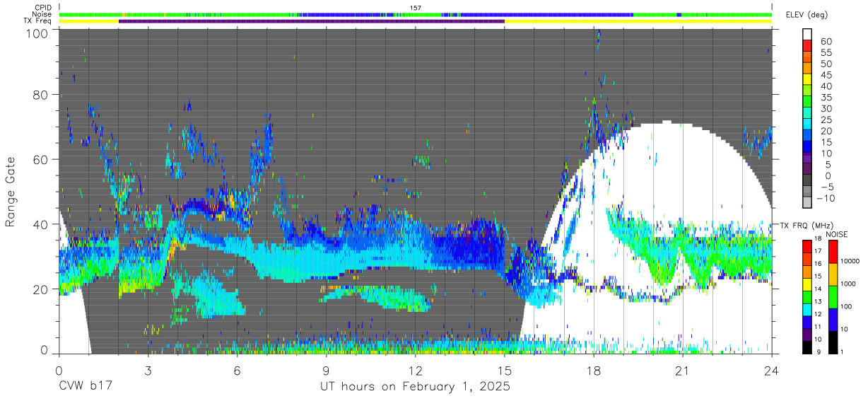This screenshot has height=401, width=868.
Task: Click the '9' tick on the UT hours axis
Action: point(327,370)
